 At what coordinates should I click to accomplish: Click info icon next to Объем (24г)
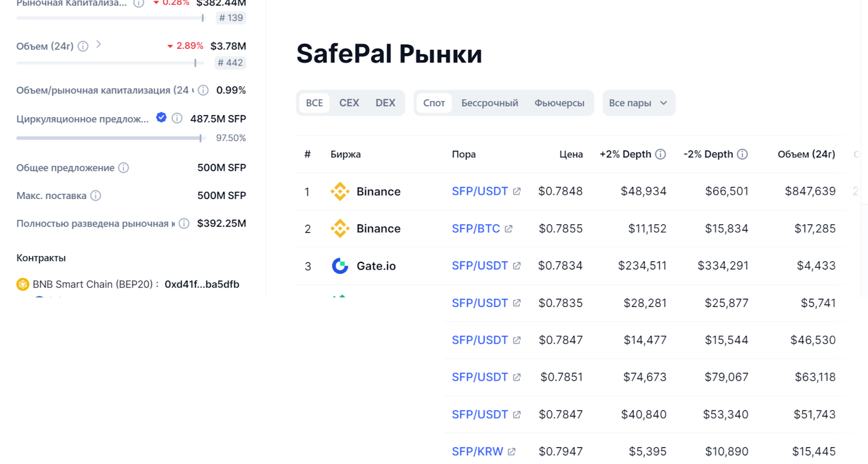(x=83, y=46)
